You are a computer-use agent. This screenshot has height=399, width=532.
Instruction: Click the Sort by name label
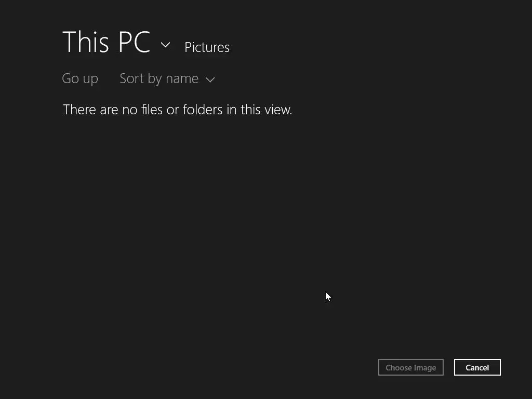tap(158, 78)
